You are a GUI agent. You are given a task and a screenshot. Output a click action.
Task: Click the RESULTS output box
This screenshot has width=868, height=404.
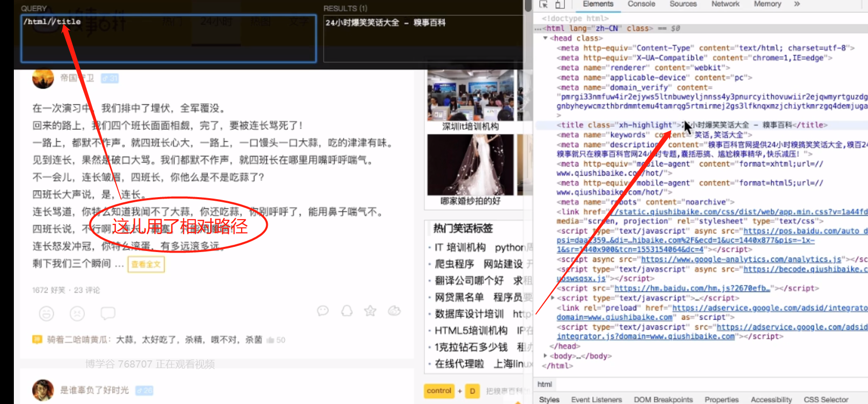click(424, 39)
